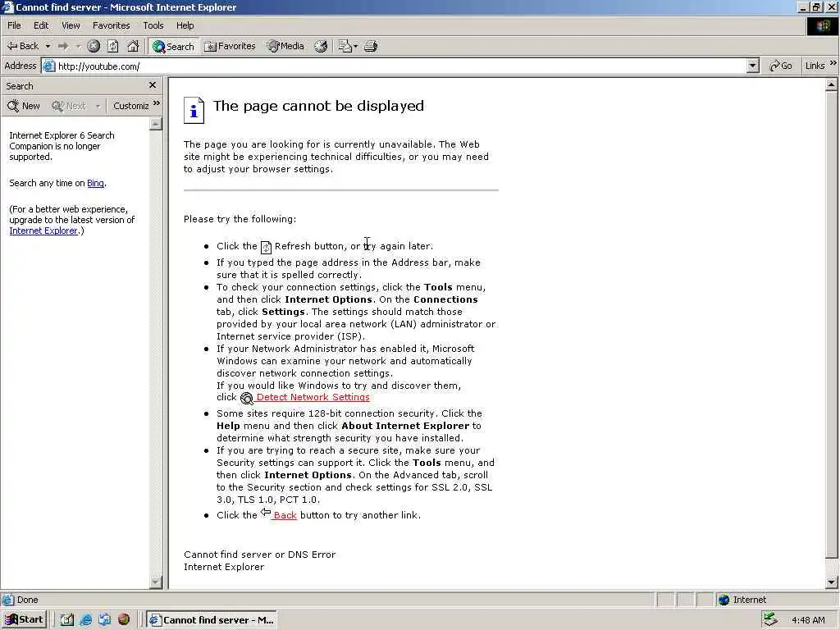Click the Refresh toolbar icon
Viewport: 840px width, 630px height.
click(x=112, y=46)
